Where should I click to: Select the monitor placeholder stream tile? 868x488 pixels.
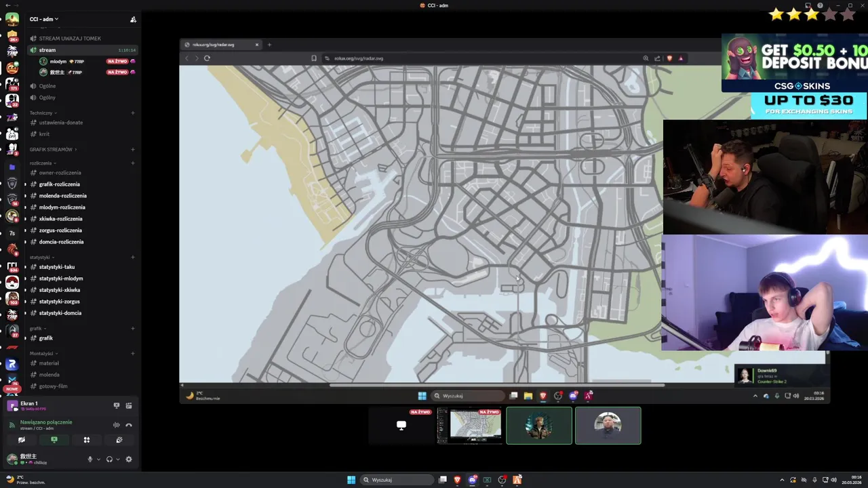pyautogui.click(x=401, y=426)
